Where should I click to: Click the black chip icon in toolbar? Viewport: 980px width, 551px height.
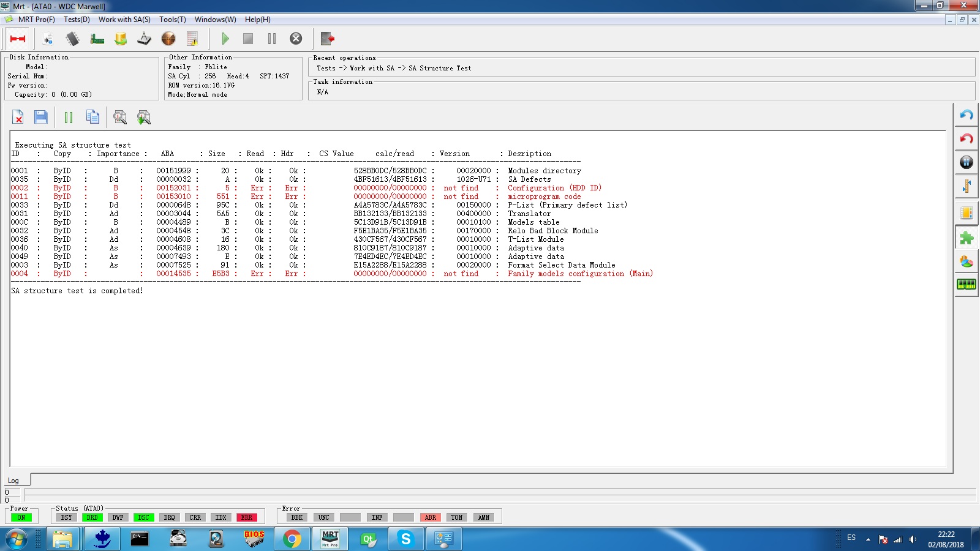[73, 39]
